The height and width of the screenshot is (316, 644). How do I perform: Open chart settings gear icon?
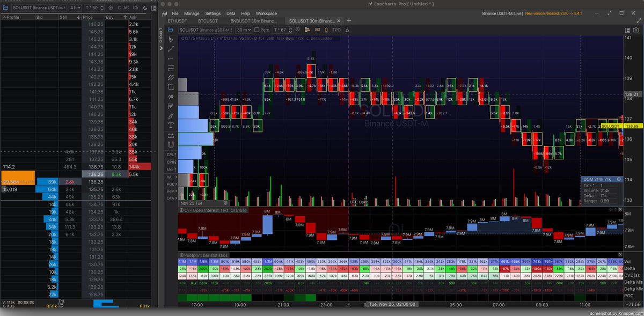coord(298,30)
